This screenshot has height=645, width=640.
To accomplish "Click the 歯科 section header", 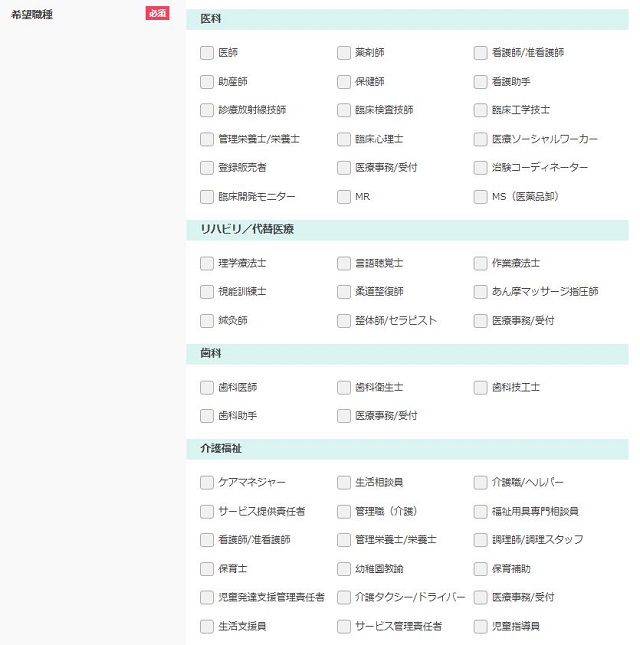I will (x=407, y=354).
